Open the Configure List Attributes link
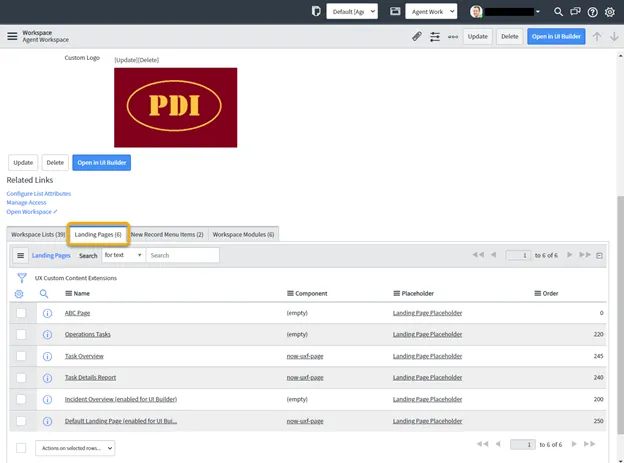The image size is (624, 463). click(39, 193)
